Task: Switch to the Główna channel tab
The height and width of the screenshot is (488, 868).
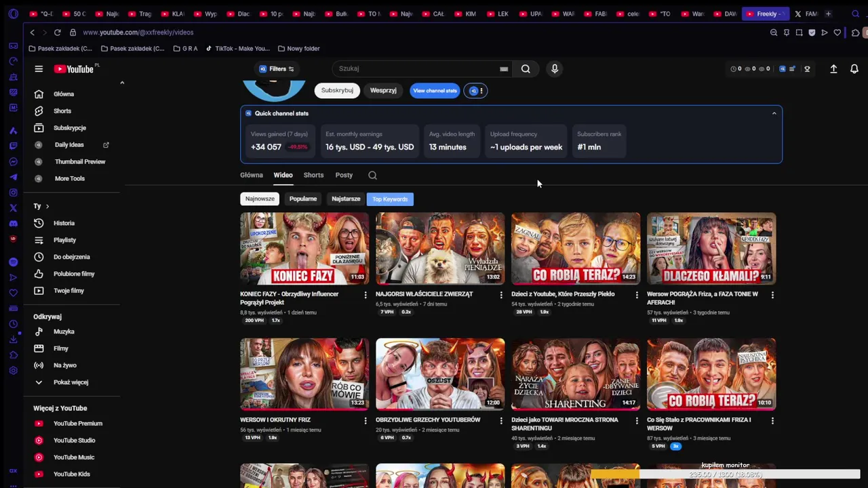Action: tap(252, 175)
